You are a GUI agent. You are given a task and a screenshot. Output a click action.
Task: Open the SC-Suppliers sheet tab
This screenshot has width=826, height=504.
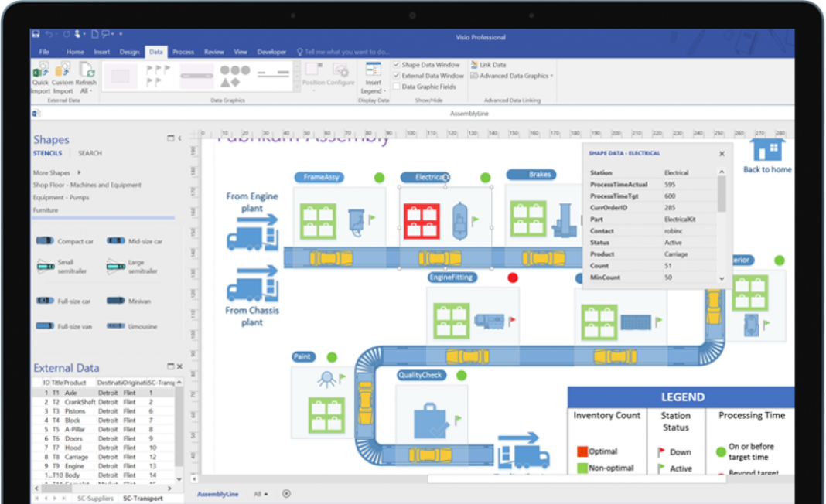tap(94, 498)
